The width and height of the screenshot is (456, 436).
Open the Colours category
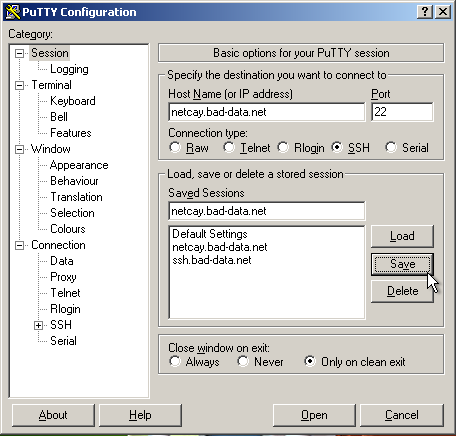tap(68, 229)
